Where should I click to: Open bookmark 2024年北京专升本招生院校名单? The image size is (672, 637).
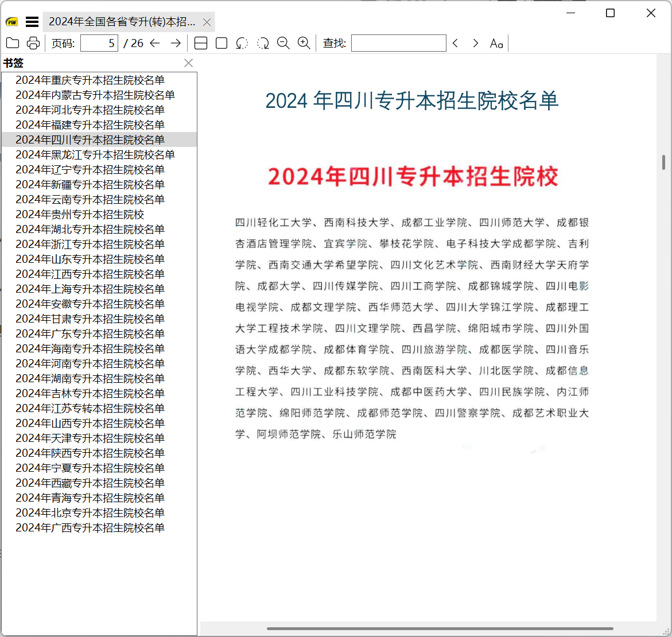90,512
